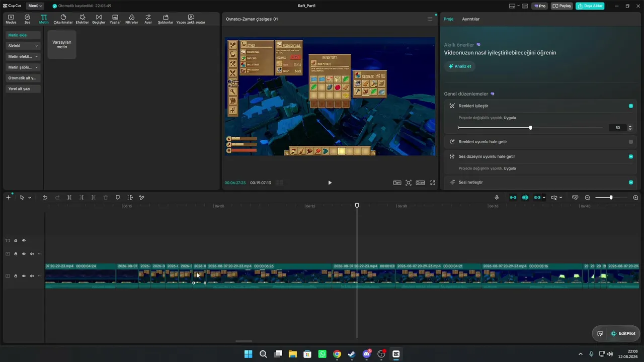Toggle Ses düzeyini uyumlu hale getir checkbox

tap(631, 156)
